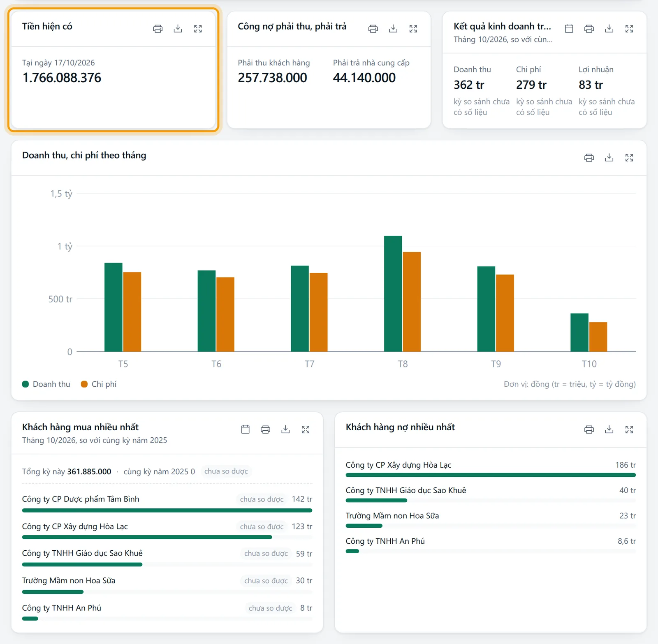The image size is (658, 644).
Task: Click Phải thu khách hàng value 257.738.000
Action: point(272,78)
